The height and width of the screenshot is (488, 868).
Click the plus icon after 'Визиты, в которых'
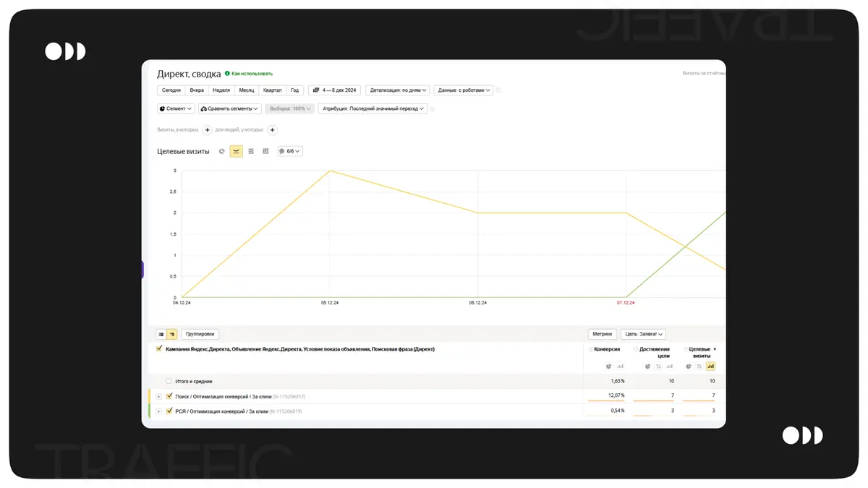tap(207, 130)
